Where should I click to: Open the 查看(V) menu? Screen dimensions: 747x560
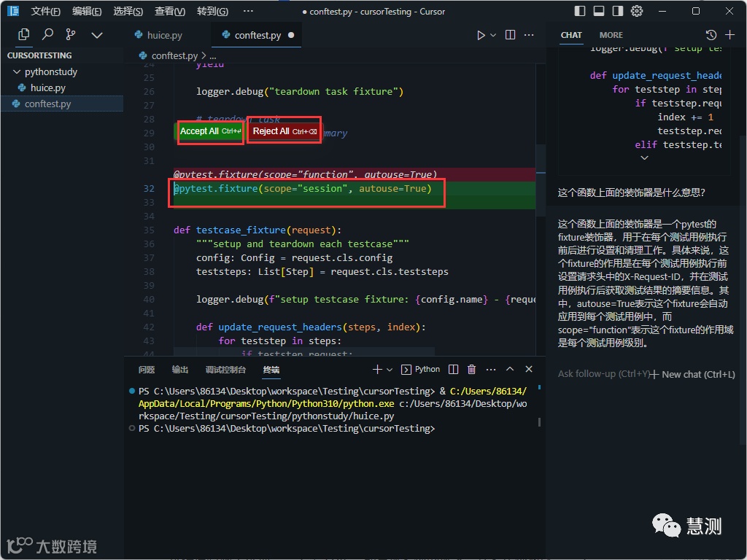(x=170, y=11)
